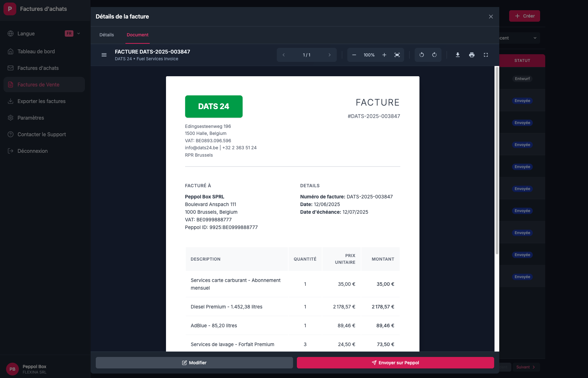Close the Détails de la facture dialog
The width and height of the screenshot is (588, 378).
coord(491,17)
